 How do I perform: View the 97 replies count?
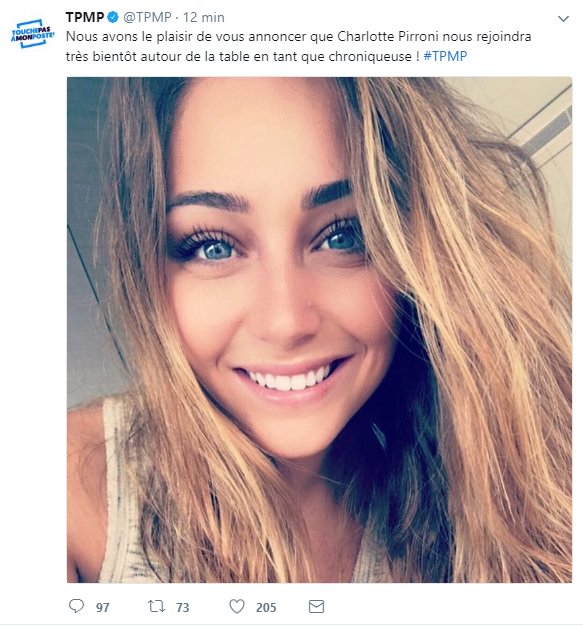102,607
